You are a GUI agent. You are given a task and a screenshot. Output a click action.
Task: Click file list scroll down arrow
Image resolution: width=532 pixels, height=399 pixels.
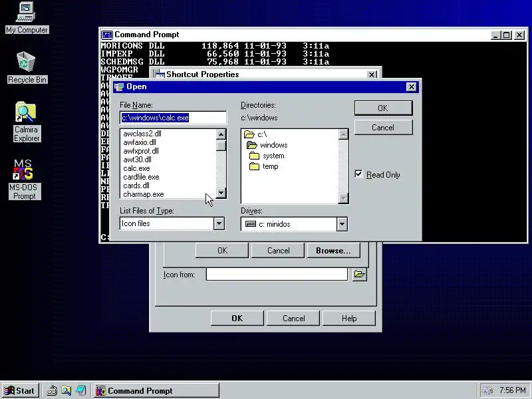pos(221,193)
